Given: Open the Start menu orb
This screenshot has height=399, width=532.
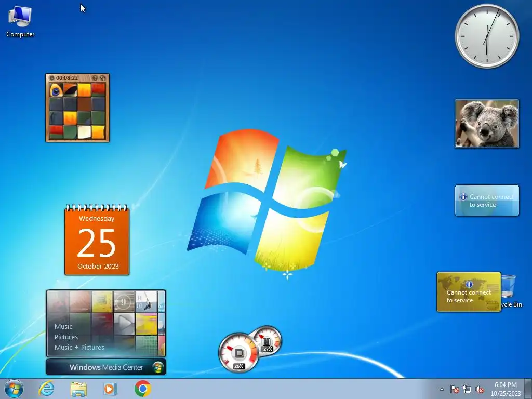Looking at the screenshot, I should (14, 389).
